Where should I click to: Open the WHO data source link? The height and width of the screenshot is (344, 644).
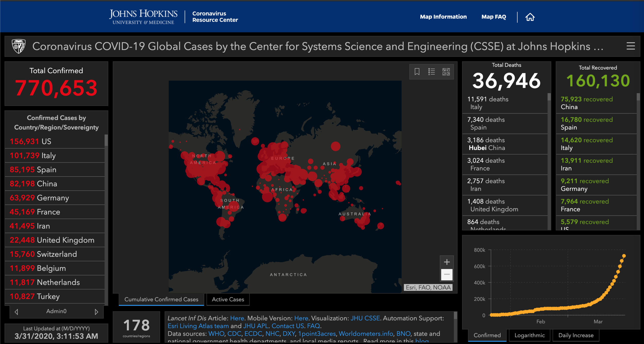click(216, 334)
